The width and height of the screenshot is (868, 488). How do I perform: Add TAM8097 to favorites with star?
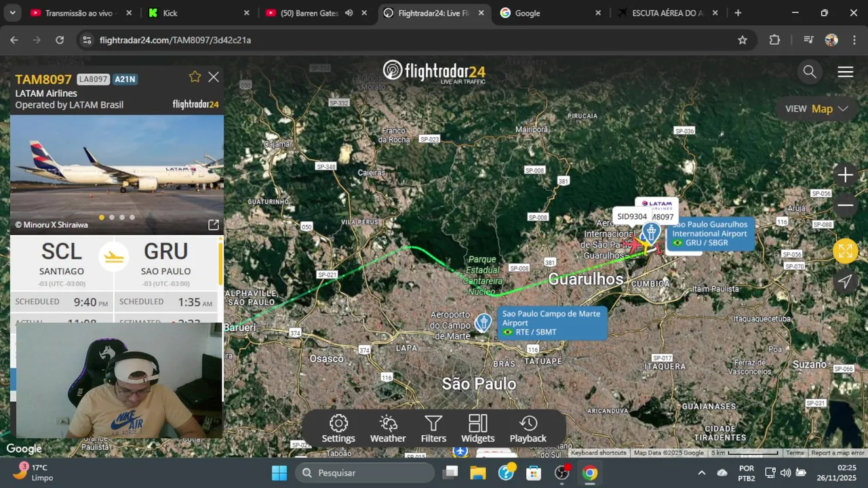pyautogui.click(x=195, y=77)
